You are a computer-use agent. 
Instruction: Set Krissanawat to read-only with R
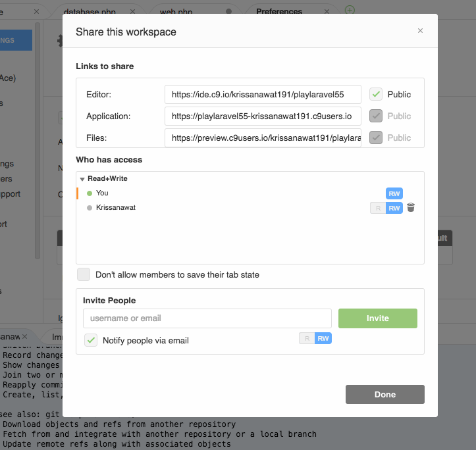point(378,208)
